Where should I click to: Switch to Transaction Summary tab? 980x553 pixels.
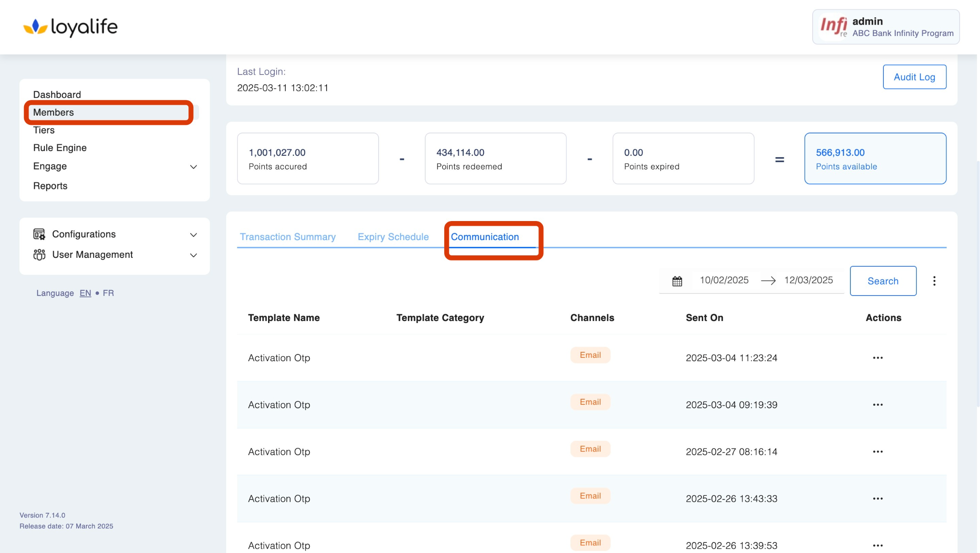tap(288, 237)
